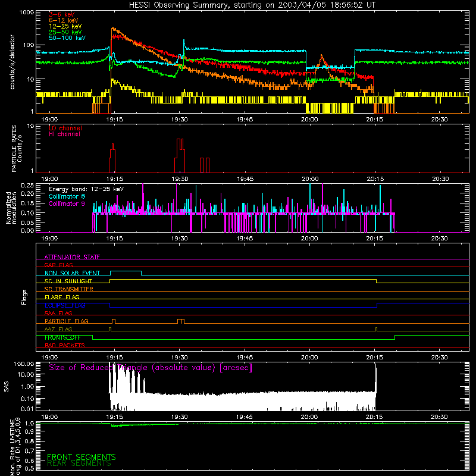Click the 0.25 tick on the modulation axis
The height and width of the screenshot is (476, 476).
pos(27,186)
